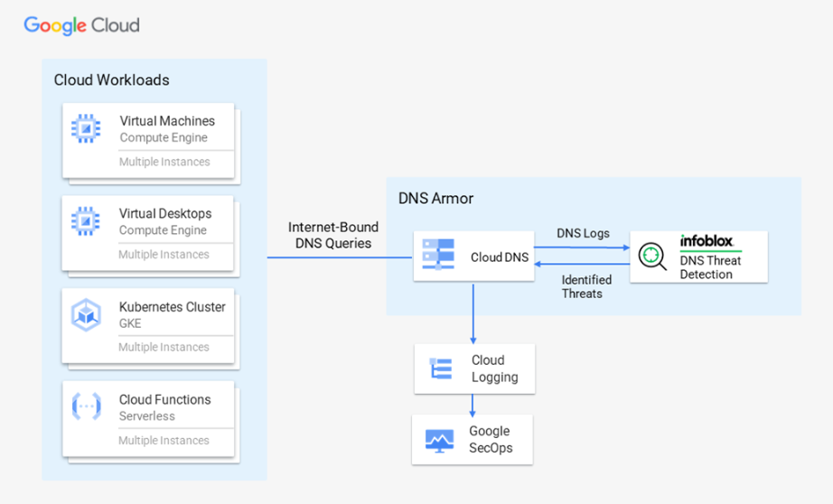The height and width of the screenshot is (504, 833).
Task: Select the Virtual Machines chip icon
Action: [86, 129]
